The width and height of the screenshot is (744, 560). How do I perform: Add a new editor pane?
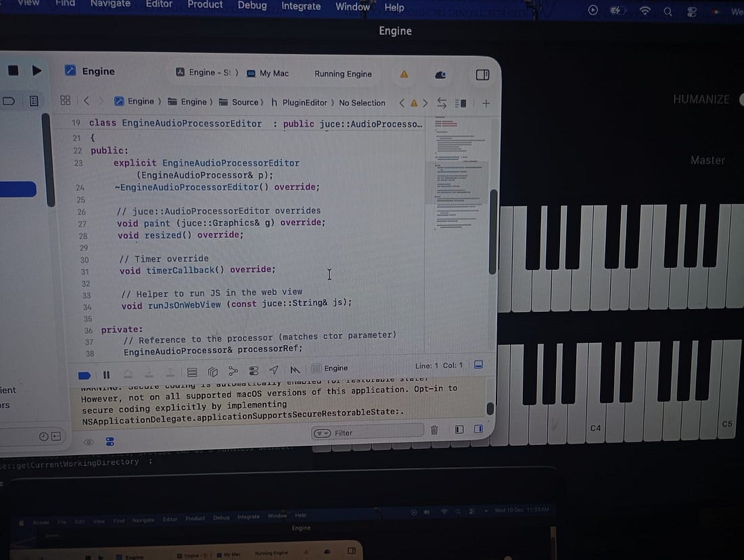[x=486, y=103]
